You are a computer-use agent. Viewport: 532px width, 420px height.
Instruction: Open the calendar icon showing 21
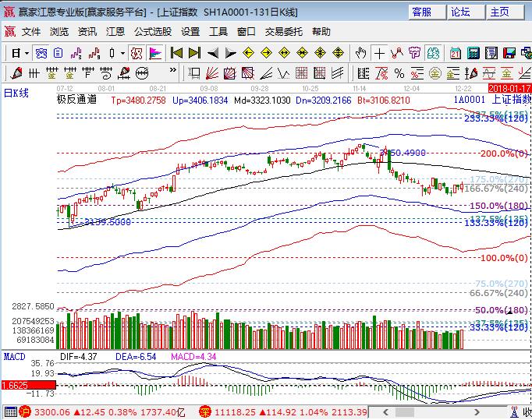coord(455,53)
